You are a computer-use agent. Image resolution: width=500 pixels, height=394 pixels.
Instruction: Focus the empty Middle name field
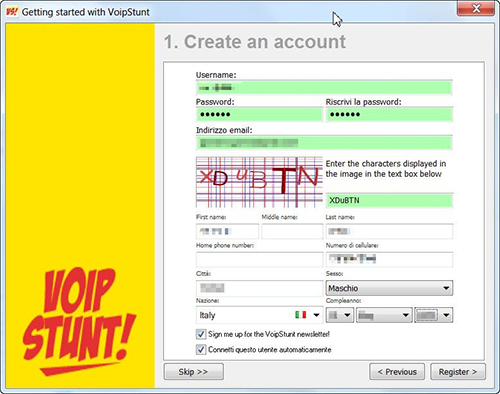292,231
